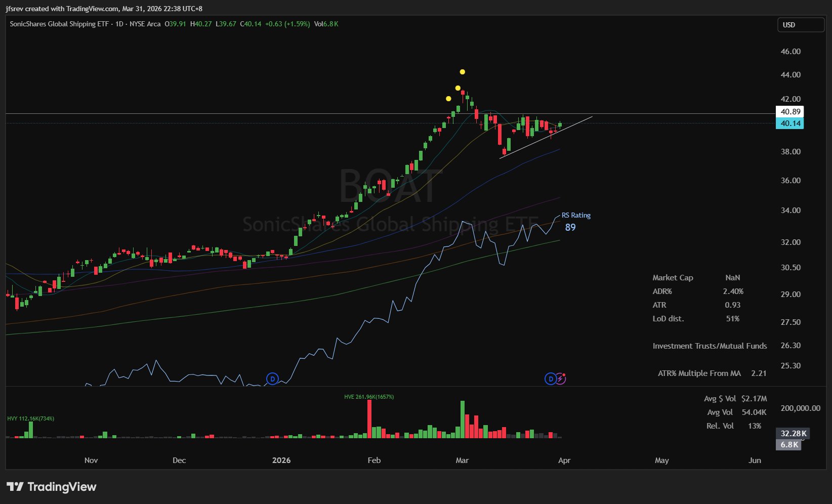Click the RS Rating value 89
The height and width of the screenshot is (504, 832).
point(570,227)
